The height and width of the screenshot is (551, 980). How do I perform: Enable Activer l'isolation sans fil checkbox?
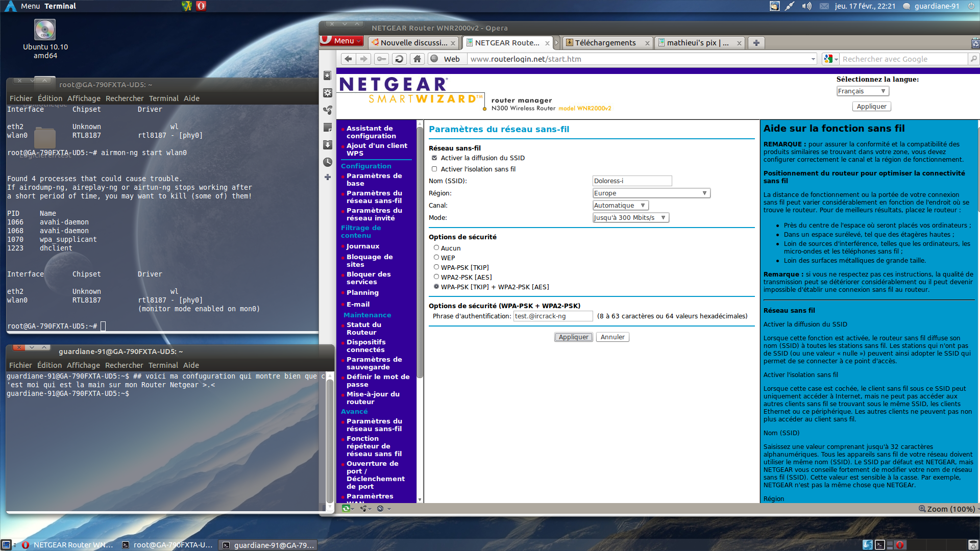tap(434, 169)
